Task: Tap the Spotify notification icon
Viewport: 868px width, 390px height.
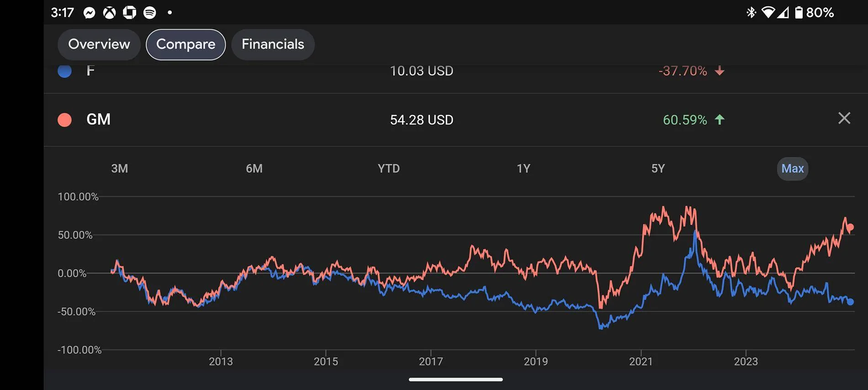Action: tap(150, 13)
